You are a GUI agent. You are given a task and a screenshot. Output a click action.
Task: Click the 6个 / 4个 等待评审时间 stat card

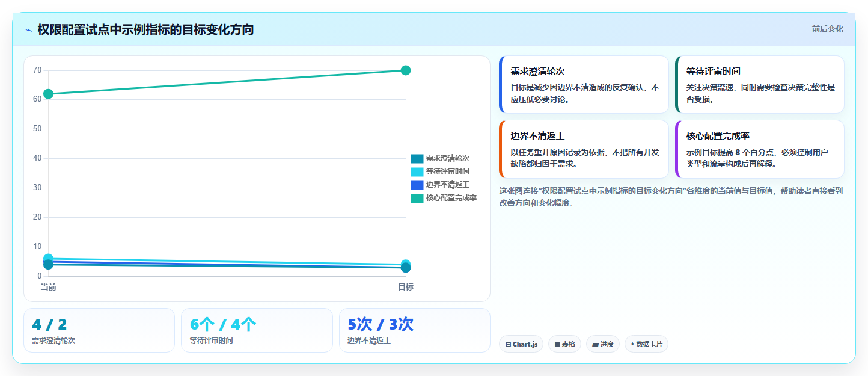click(257, 330)
